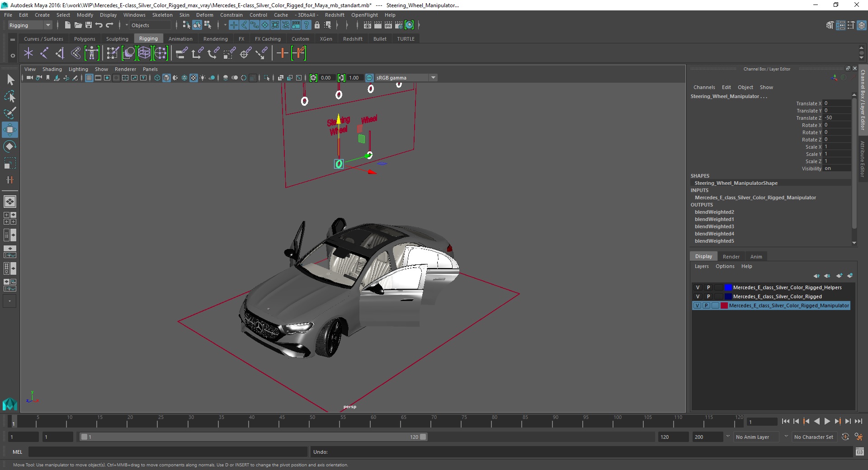Click the MEL command language label
This screenshot has width=868, height=470.
click(x=18, y=452)
